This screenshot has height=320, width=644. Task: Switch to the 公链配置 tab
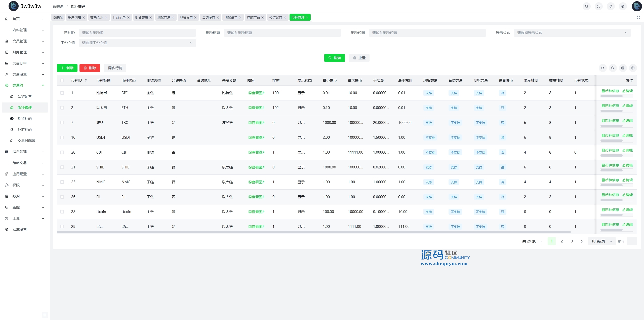[275, 17]
